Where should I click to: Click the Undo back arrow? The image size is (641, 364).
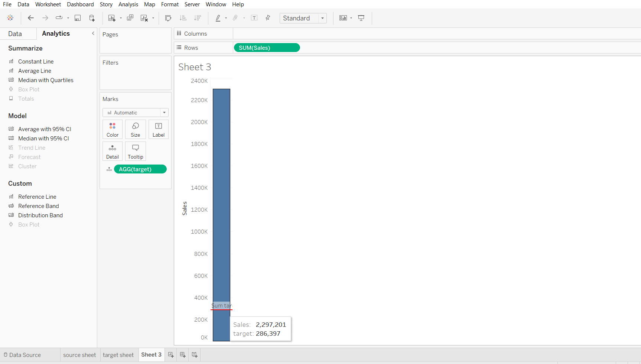coord(31,18)
